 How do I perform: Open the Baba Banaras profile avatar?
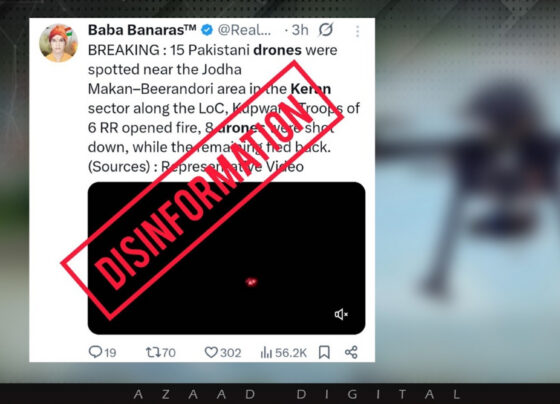coord(58,43)
